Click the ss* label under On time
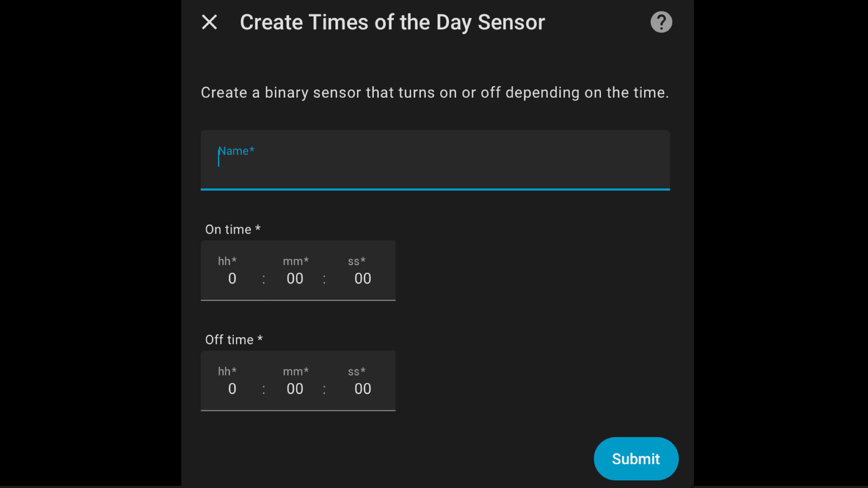The image size is (868, 488). [357, 261]
